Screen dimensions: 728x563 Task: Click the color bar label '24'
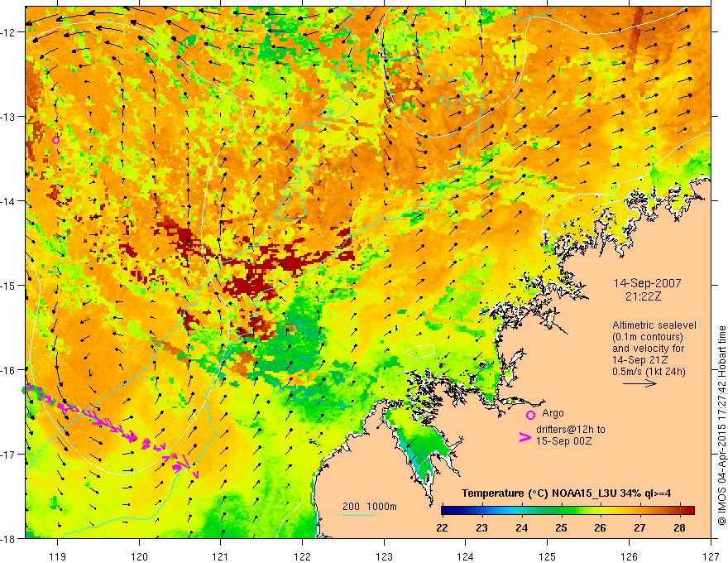pyautogui.click(x=521, y=527)
